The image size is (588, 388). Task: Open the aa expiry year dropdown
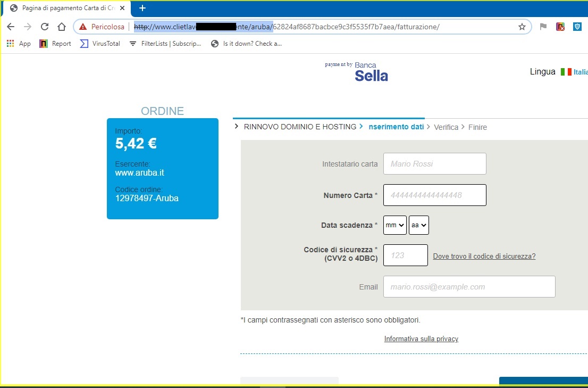(419, 225)
